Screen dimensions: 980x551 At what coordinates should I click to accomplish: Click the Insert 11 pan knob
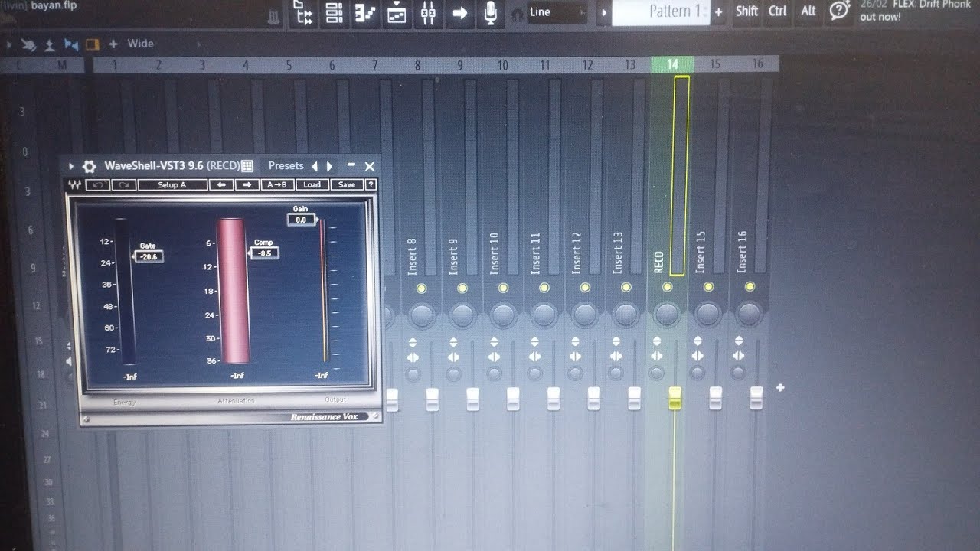point(544,315)
